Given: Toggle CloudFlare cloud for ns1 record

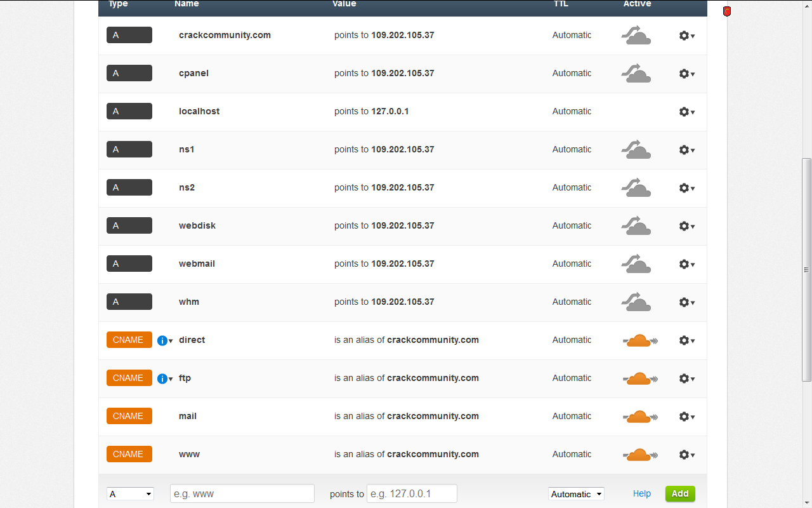Looking at the screenshot, I should 636,150.
